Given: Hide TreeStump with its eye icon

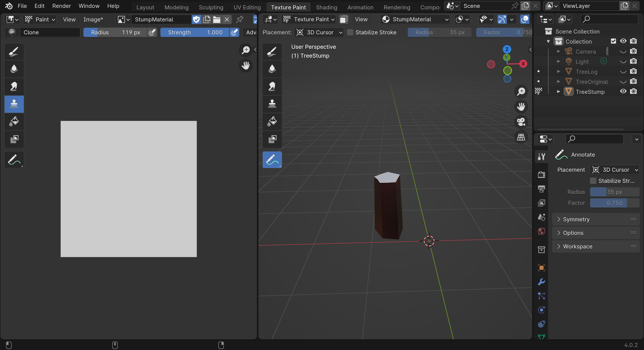Looking at the screenshot, I should pos(623,91).
